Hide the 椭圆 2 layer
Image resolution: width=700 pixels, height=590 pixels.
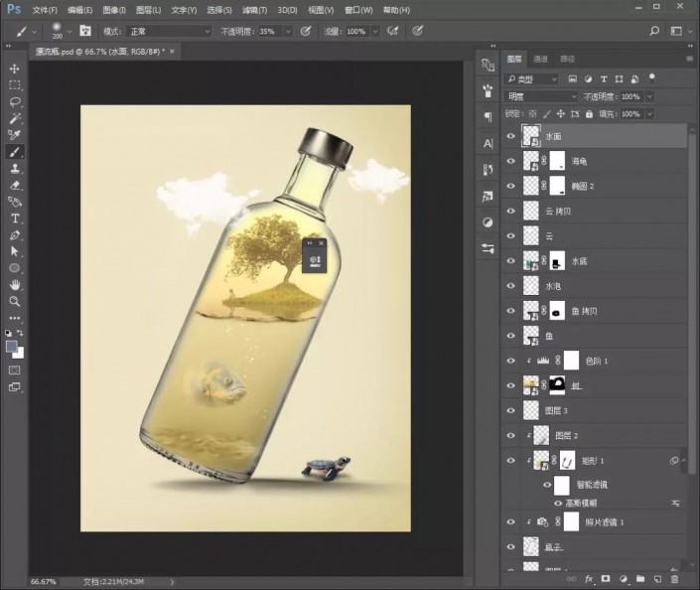point(510,187)
